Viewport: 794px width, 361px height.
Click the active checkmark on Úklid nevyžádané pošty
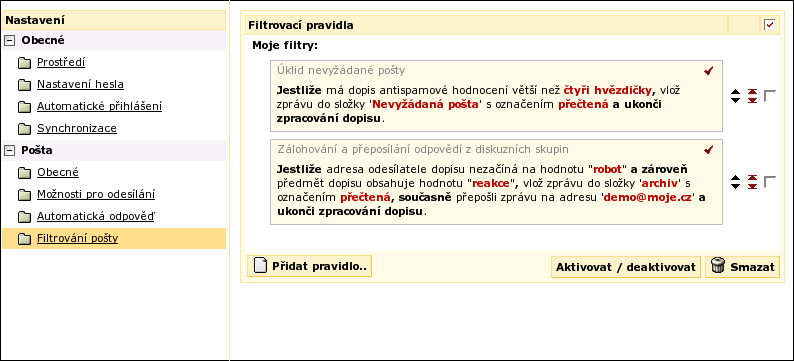(x=708, y=71)
